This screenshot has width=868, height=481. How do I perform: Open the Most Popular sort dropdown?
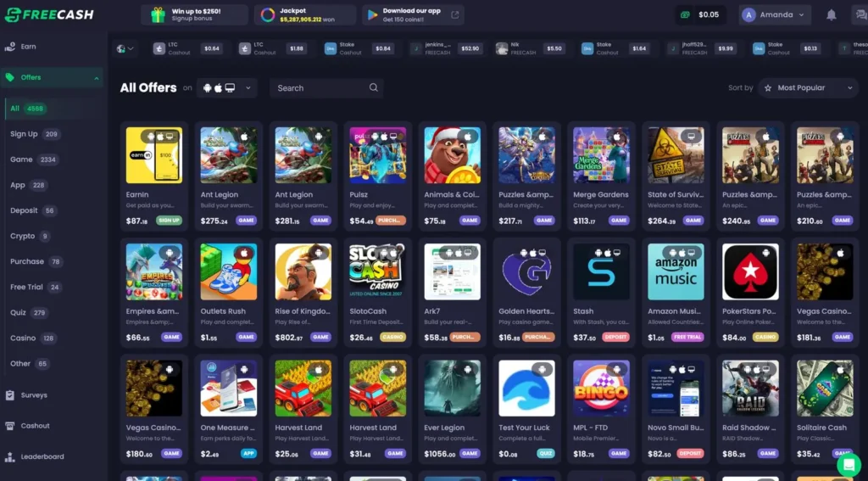pos(808,87)
